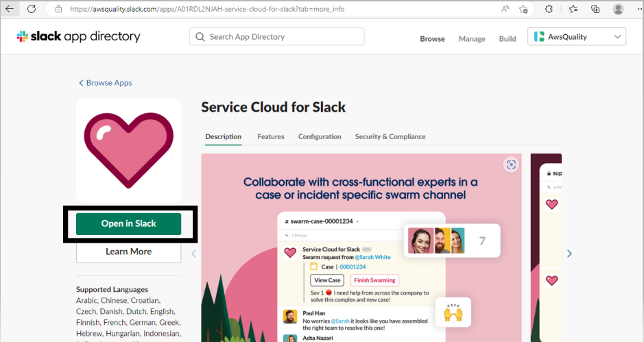Focus the Search App Directory field
The height and width of the screenshot is (342, 644).
277,36
